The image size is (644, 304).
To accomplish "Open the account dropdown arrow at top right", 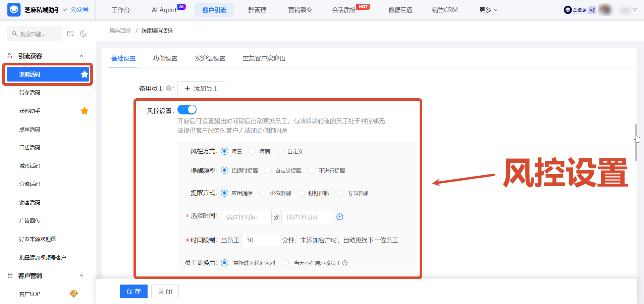I will (635, 10).
